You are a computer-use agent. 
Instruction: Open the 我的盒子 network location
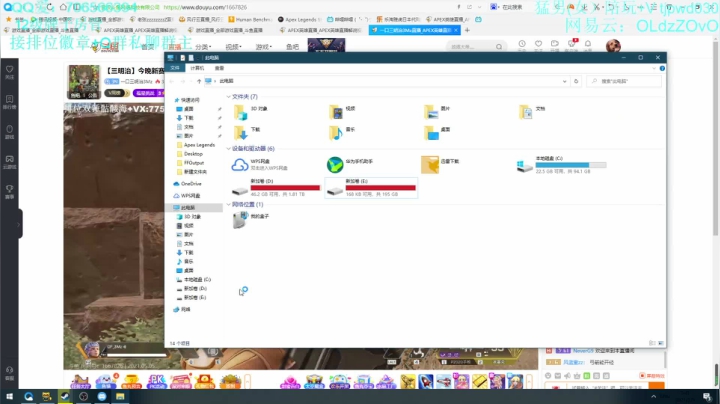tap(251, 220)
